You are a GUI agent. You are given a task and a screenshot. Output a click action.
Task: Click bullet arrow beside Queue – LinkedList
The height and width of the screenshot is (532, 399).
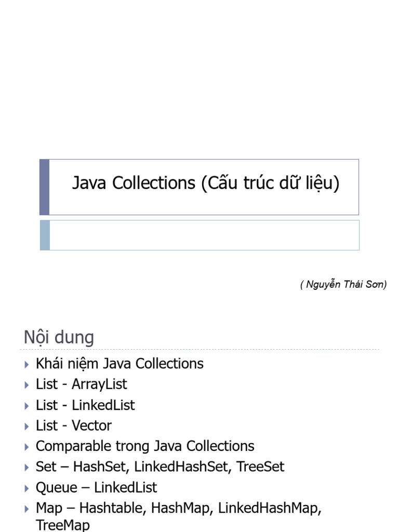(x=27, y=488)
